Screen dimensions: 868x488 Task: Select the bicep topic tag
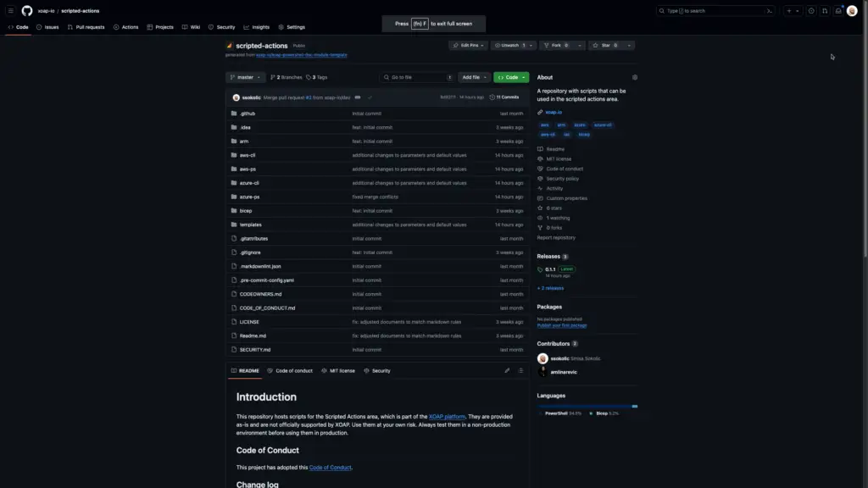click(x=584, y=135)
